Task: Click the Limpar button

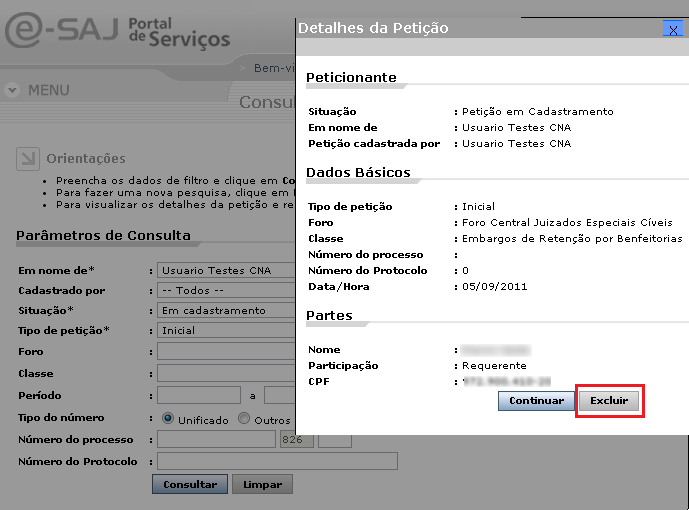Action: [263, 485]
